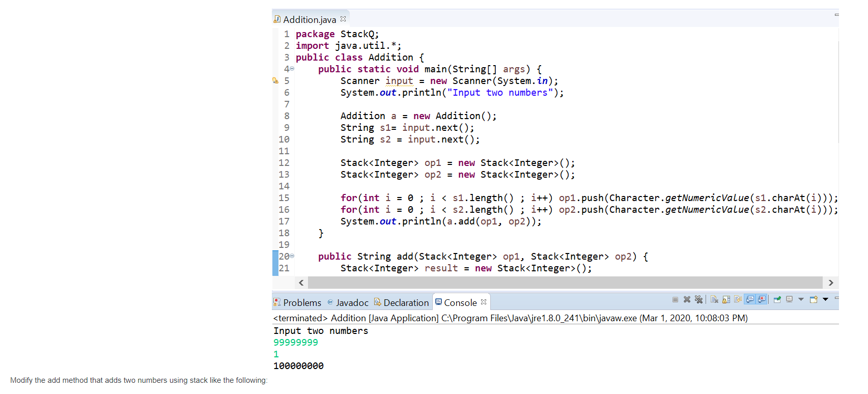This screenshot has height=394, width=868.
Task: Remove all terminated launches in Console
Action: (698, 299)
